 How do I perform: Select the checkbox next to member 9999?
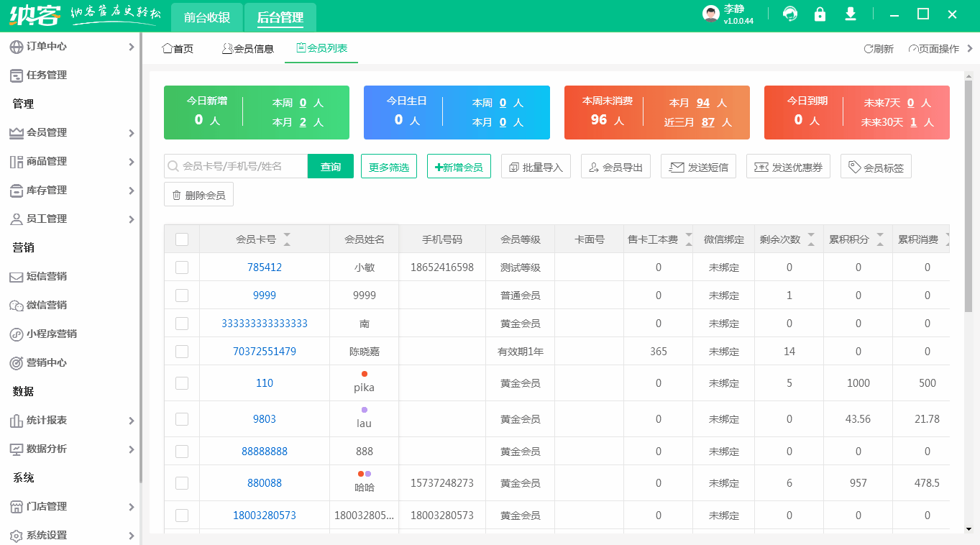pyautogui.click(x=181, y=295)
